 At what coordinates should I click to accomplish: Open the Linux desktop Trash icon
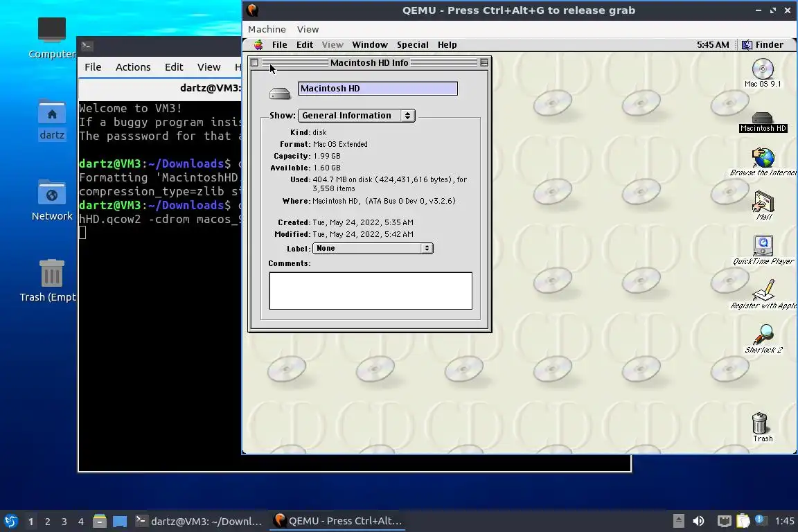point(52,274)
